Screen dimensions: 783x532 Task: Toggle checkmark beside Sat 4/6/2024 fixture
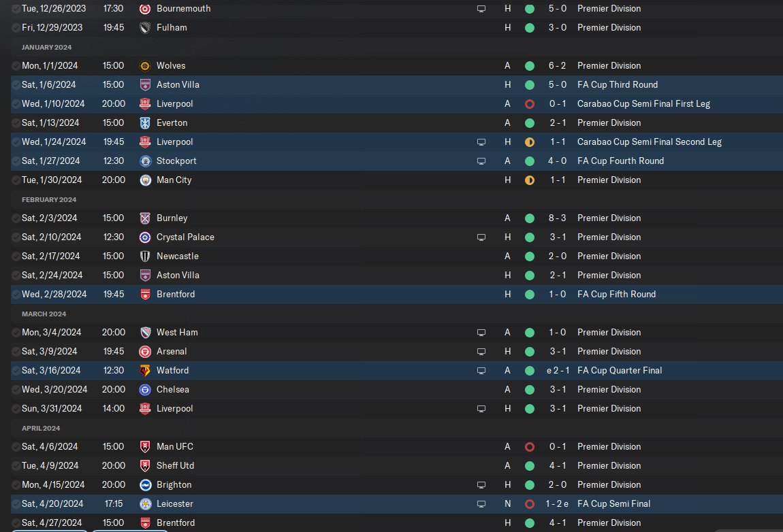point(16,447)
